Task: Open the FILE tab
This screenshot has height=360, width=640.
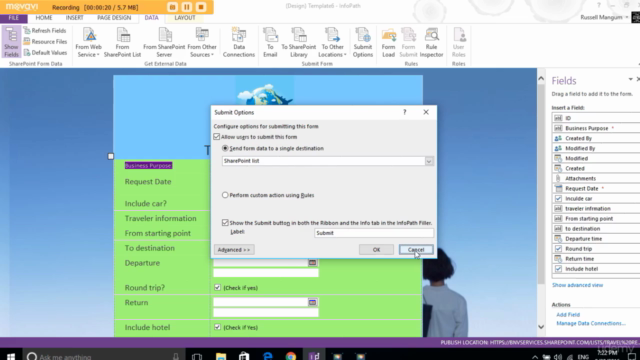Action: pos(13,18)
